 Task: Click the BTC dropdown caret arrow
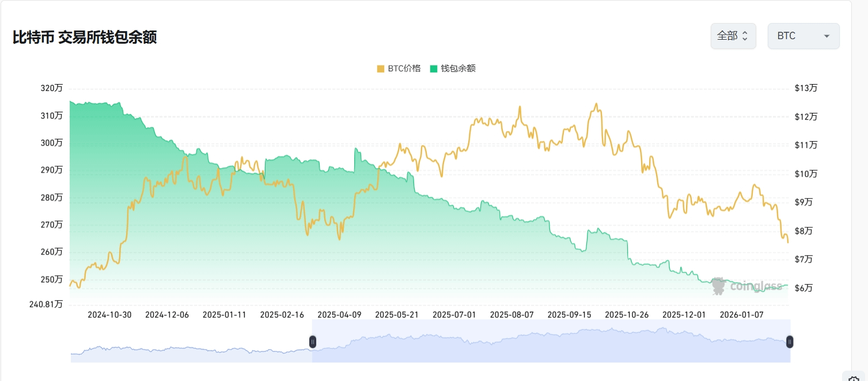coord(827,36)
